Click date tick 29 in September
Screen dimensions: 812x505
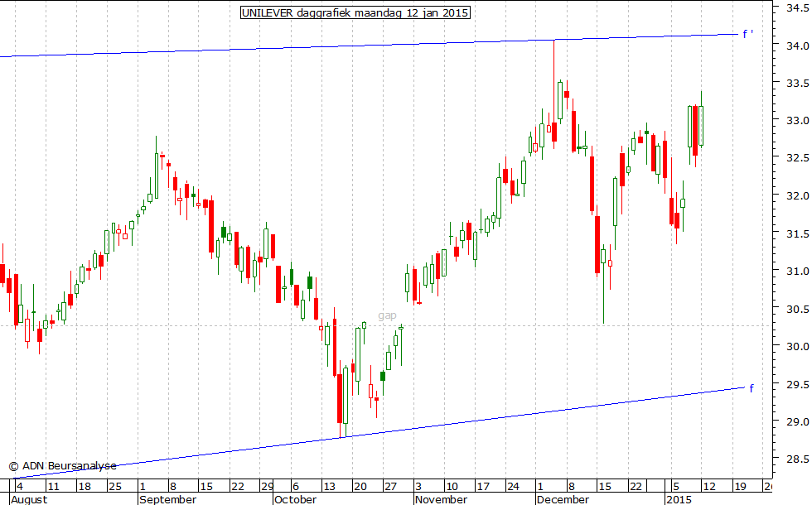[x=267, y=487]
